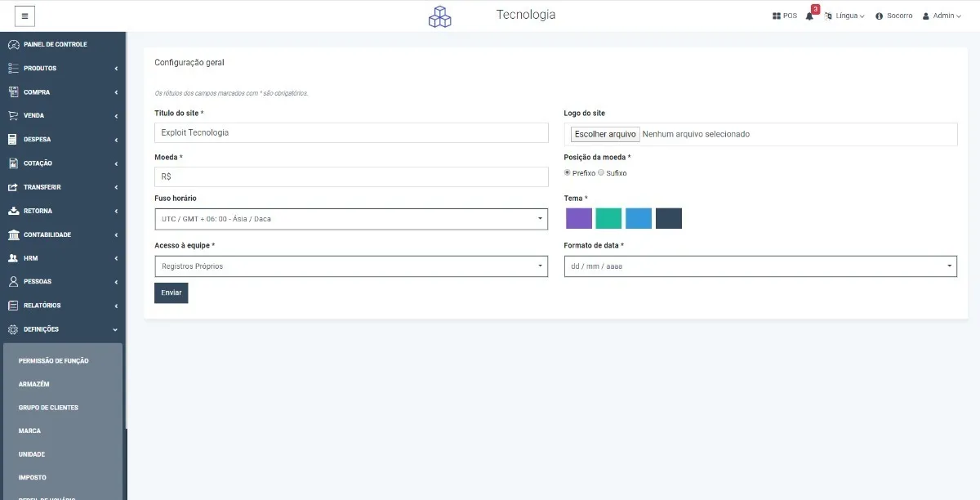Viewport: 980px width, 500px height.
Task: Open the Fuso horário timezone dropdown
Action: [351, 219]
